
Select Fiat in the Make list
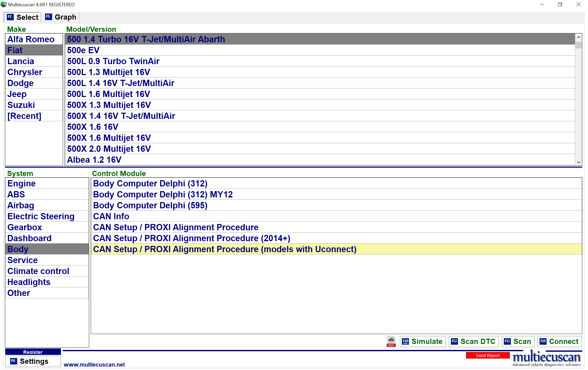(34, 50)
